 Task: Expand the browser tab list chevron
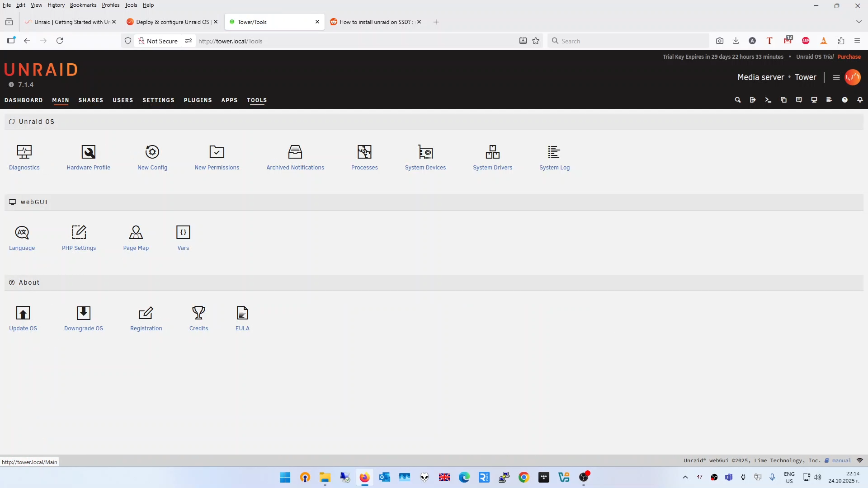point(859,22)
